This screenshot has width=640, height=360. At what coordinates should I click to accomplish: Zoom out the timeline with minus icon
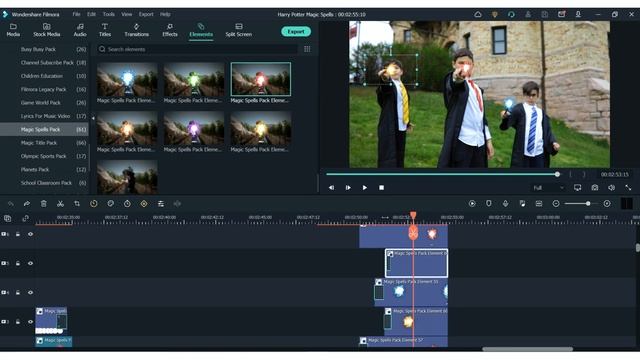tap(556, 203)
